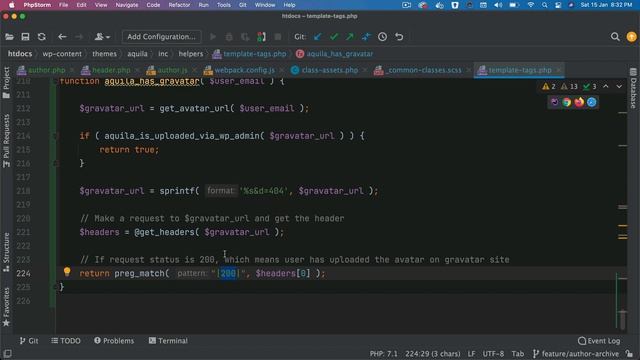The image size is (640, 360).
Task: Click the intention lightbulb on line 224
Action: [67, 271]
